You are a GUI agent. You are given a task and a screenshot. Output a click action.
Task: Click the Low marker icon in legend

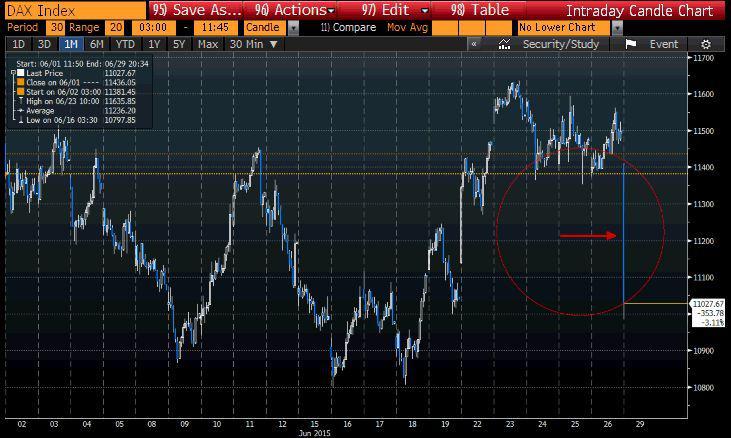pyautogui.click(x=21, y=120)
